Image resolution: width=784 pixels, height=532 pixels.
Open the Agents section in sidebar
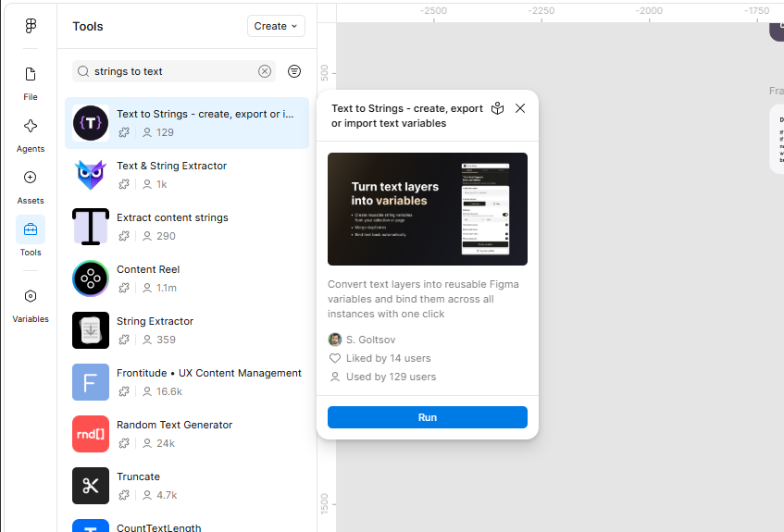[x=31, y=135]
